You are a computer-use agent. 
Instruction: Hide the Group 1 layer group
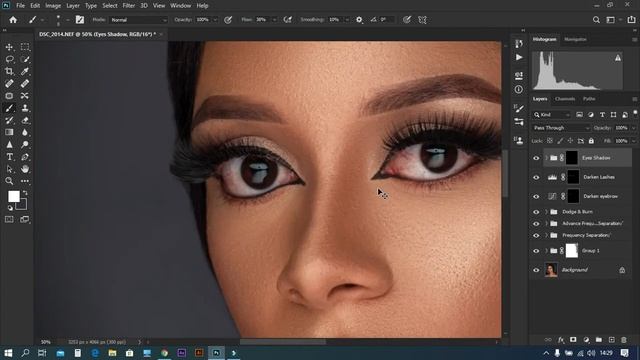(536, 251)
